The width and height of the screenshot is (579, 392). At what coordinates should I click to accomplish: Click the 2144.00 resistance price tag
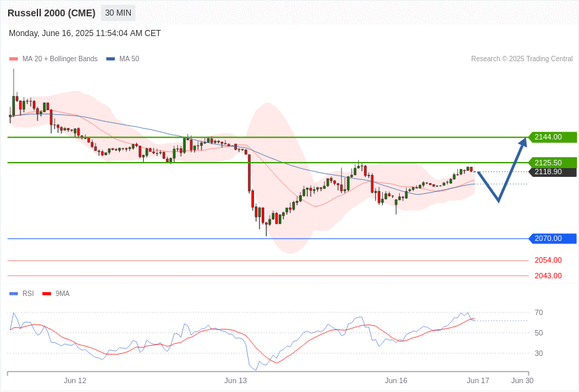coord(552,137)
